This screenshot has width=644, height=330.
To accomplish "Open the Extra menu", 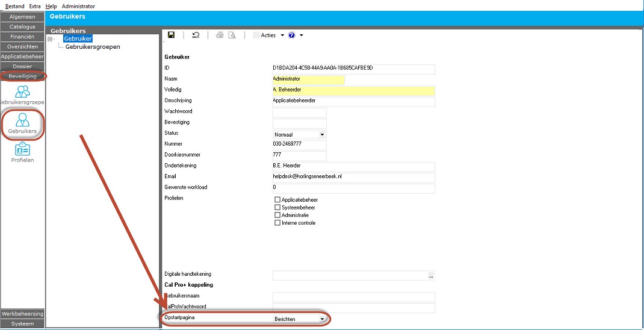I will [35, 6].
